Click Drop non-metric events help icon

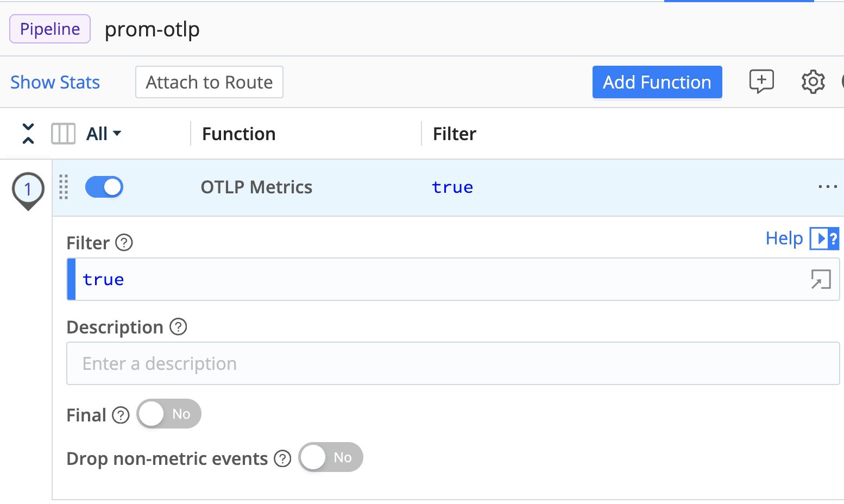282,459
